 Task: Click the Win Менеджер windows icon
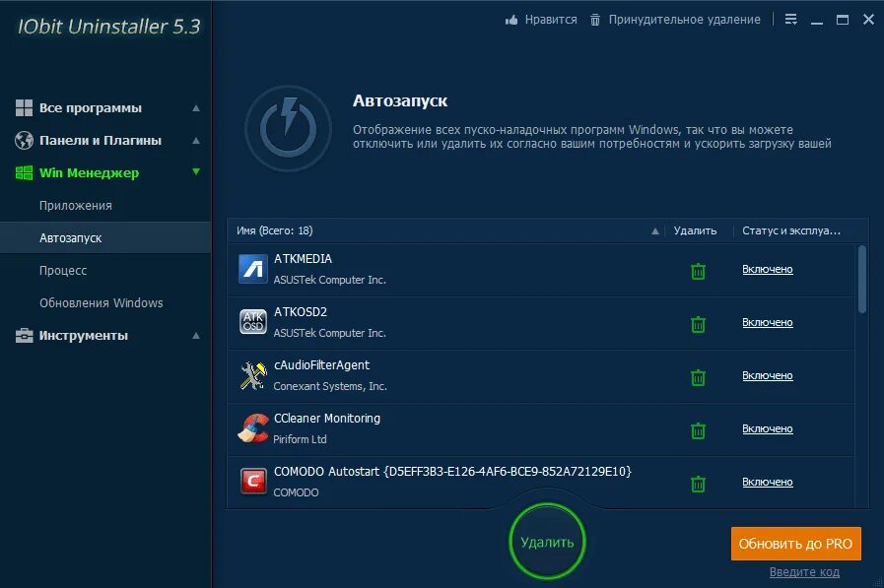[24, 173]
